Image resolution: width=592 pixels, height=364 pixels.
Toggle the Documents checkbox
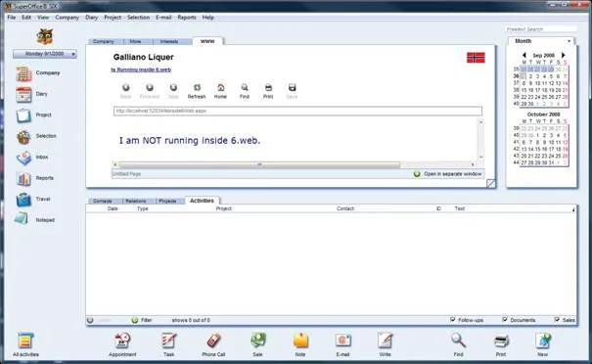pyautogui.click(x=505, y=319)
